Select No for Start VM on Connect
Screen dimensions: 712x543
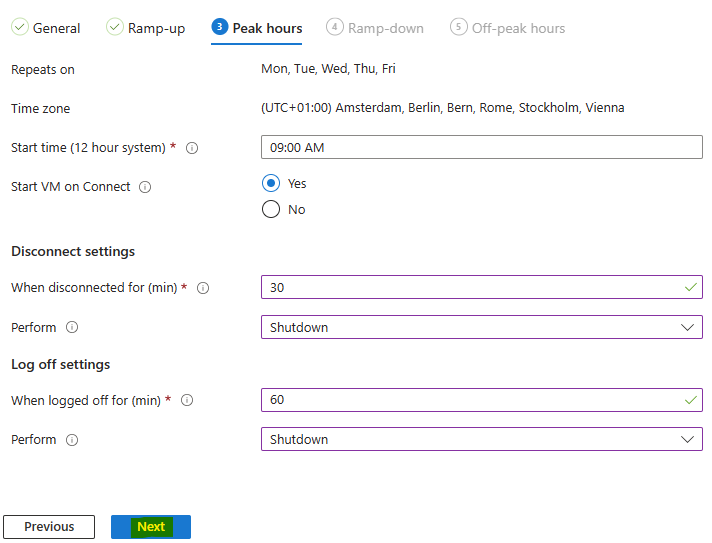(271, 209)
